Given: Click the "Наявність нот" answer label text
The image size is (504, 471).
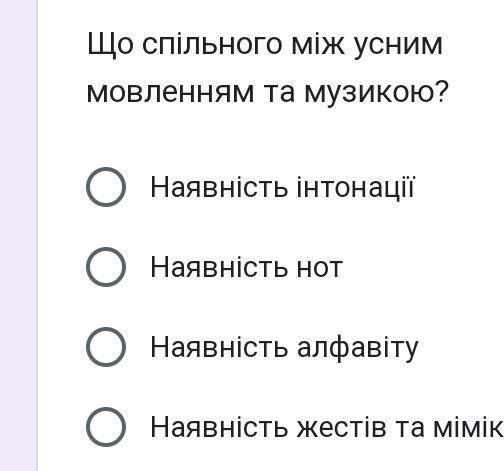Looking at the screenshot, I should click(x=247, y=267).
